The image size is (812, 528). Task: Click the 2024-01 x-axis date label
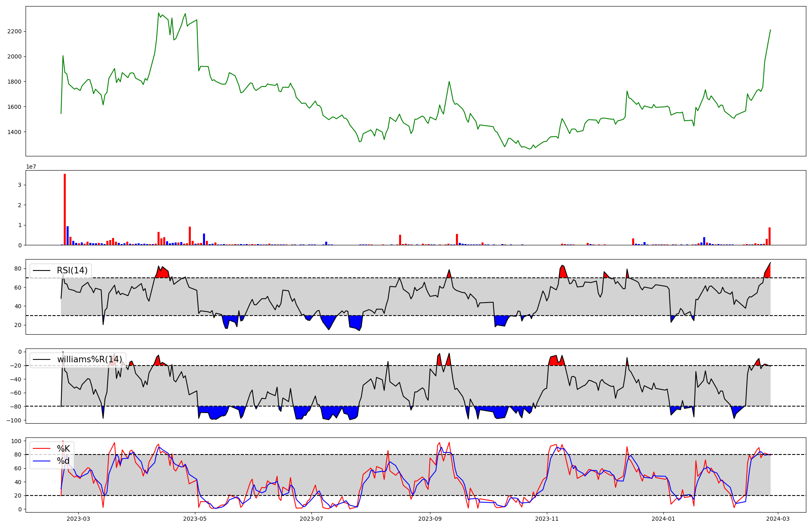click(x=663, y=519)
